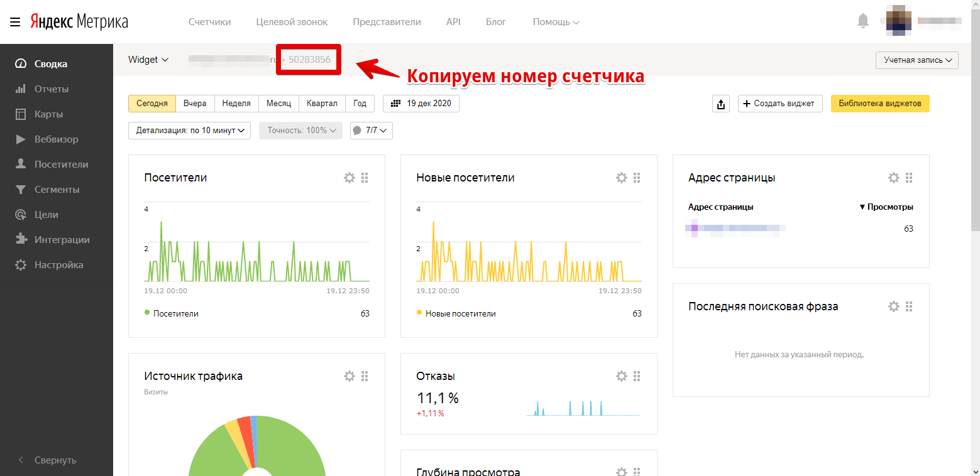Image resolution: width=980 pixels, height=476 pixels.
Task: Select the Неделя period
Action: 236,104
